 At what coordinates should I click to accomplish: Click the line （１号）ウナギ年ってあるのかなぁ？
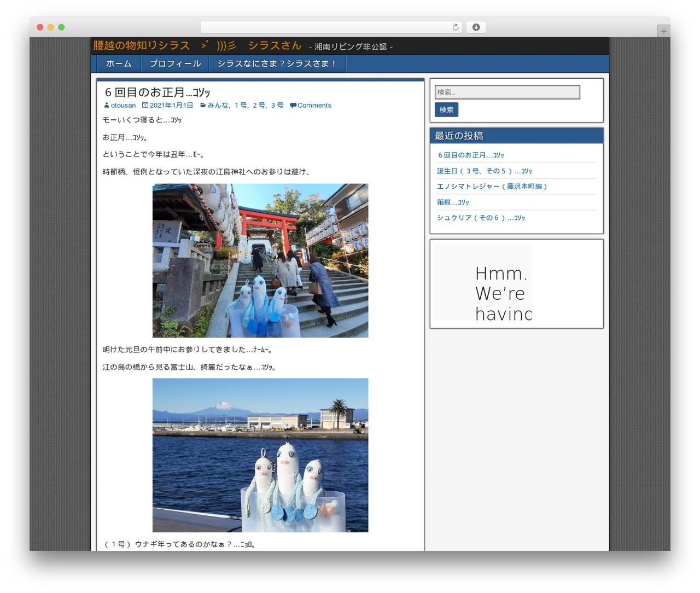(x=179, y=544)
